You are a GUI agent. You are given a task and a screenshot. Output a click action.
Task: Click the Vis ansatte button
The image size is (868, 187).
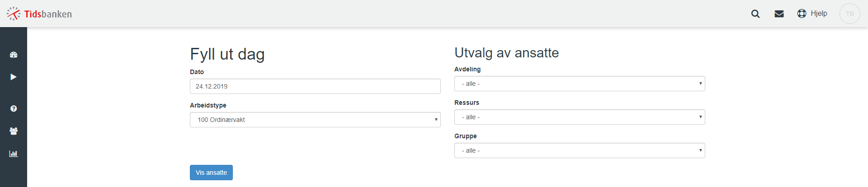click(211, 173)
